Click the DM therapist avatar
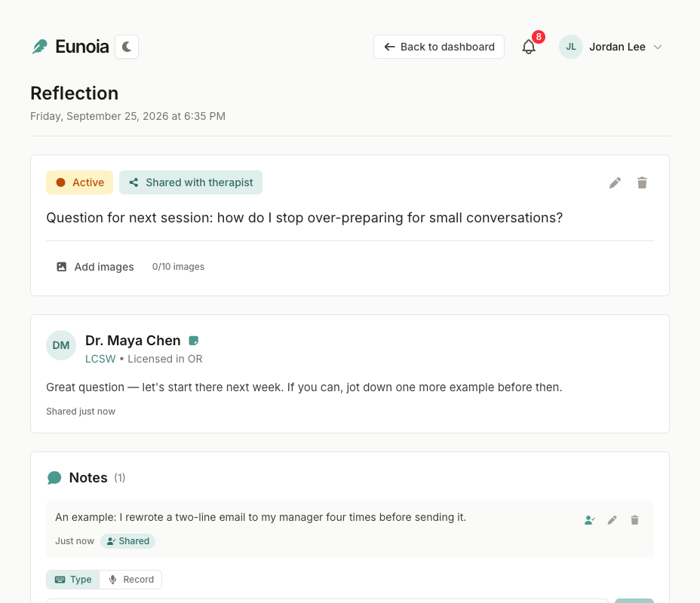The width and height of the screenshot is (700, 603). (61, 345)
